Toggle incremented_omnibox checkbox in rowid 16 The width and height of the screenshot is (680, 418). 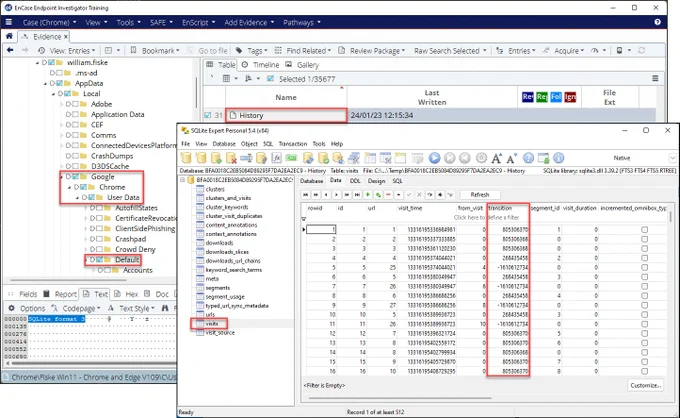point(644,371)
